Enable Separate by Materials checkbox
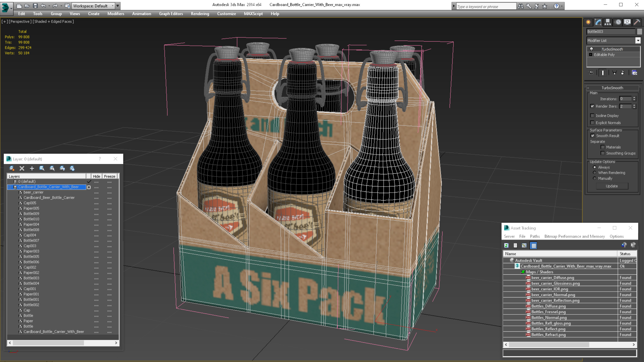 click(603, 147)
